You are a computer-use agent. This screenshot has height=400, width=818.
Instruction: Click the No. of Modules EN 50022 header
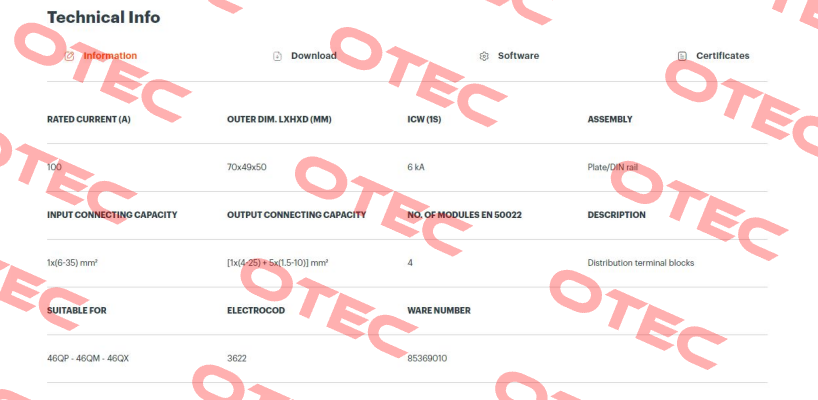pyautogui.click(x=464, y=215)
